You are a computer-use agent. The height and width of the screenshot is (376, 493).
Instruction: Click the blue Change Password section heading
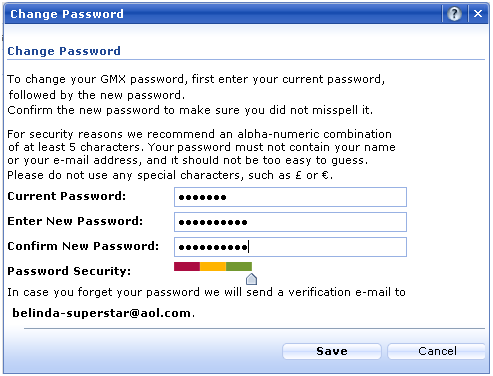pyautogui.click(x=64, y=51)
